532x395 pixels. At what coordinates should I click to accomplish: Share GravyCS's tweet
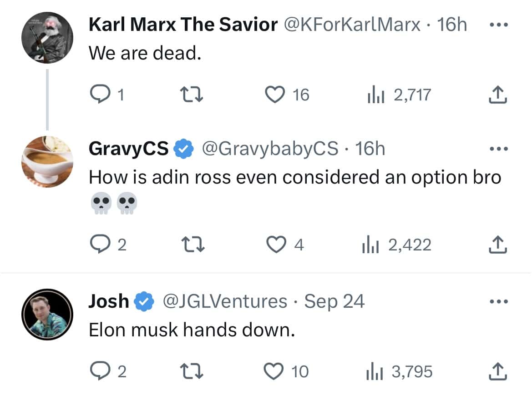pos(497,245)
